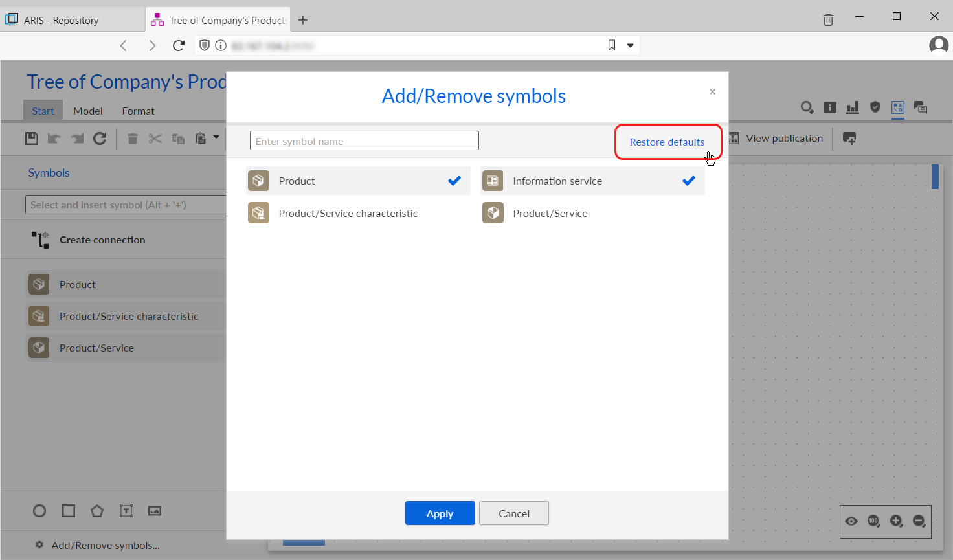Click the Attributes info icon at top right
This screenshot has width=953, height=560.
coord(829,107)
